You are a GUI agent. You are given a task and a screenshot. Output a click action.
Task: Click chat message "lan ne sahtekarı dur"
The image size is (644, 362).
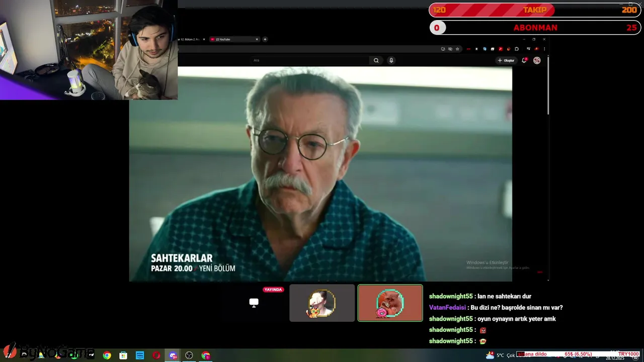[x=504, y=297]
